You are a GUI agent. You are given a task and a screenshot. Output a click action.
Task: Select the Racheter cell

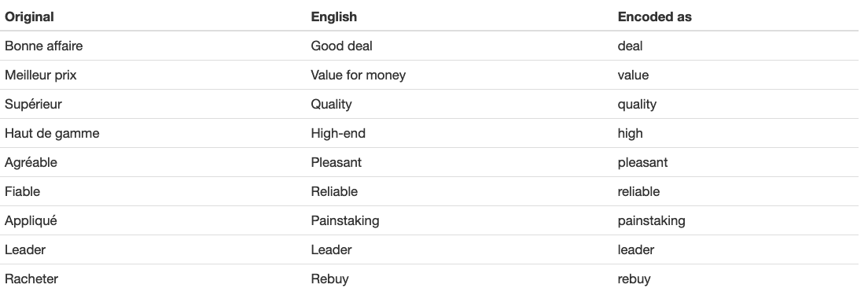(31, 279)
